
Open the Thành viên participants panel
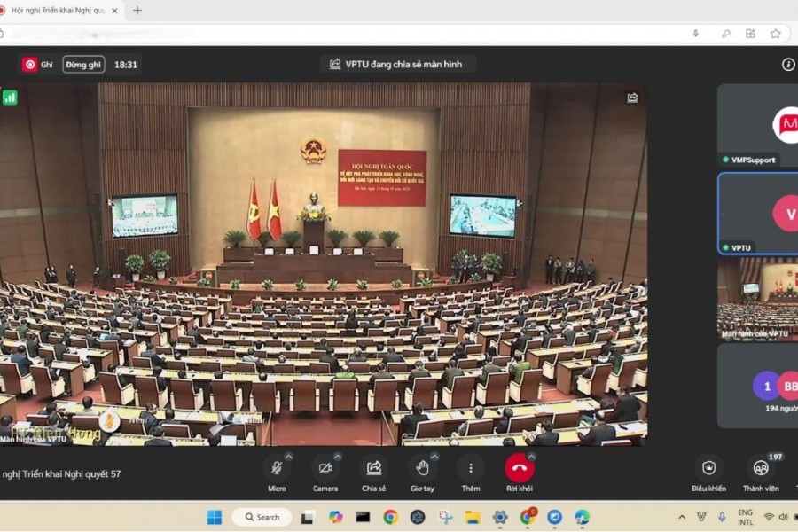760,468
